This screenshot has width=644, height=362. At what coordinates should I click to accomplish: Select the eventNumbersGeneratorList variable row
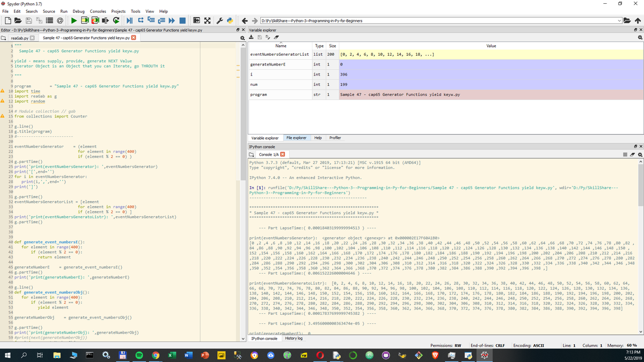446,54
